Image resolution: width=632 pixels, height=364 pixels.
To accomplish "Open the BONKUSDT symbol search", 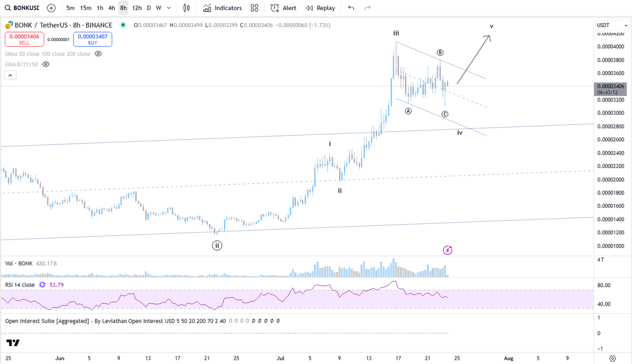I will pyautogui.click(x=24, y=8).
